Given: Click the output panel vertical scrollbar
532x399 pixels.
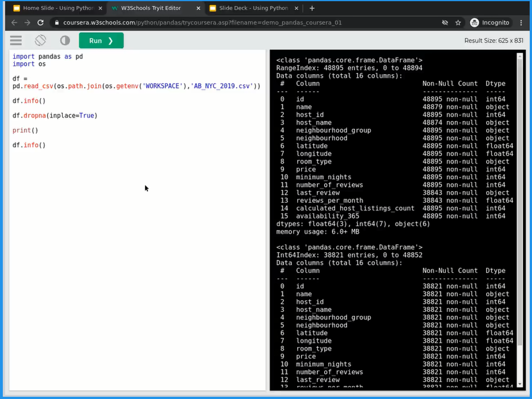Looking at the screenshot, I should tap(520, 208).
